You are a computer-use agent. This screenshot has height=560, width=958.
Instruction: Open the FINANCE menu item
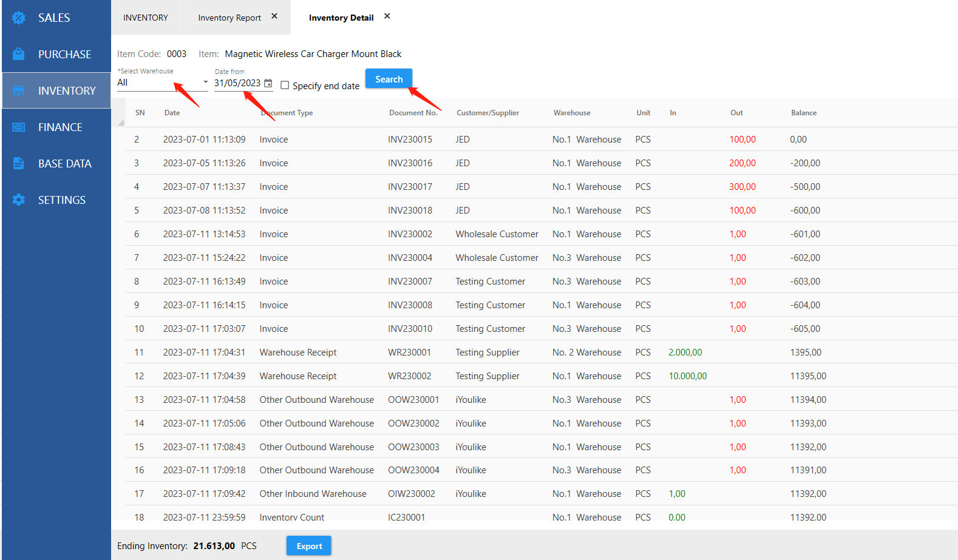60,127
